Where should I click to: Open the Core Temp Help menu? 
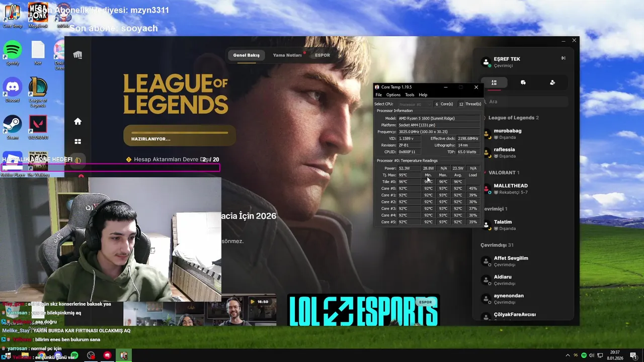click(423, 95)
